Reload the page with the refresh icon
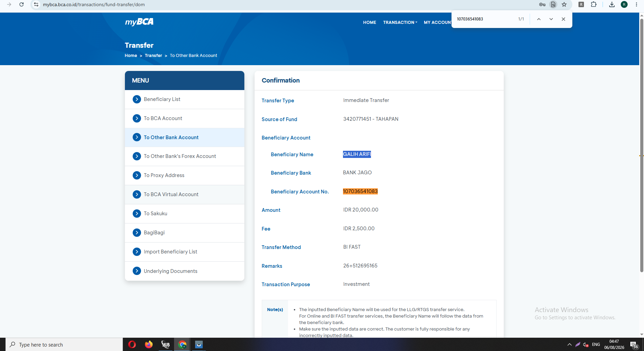This screenshot has height=351, width=644. point(22,4)
